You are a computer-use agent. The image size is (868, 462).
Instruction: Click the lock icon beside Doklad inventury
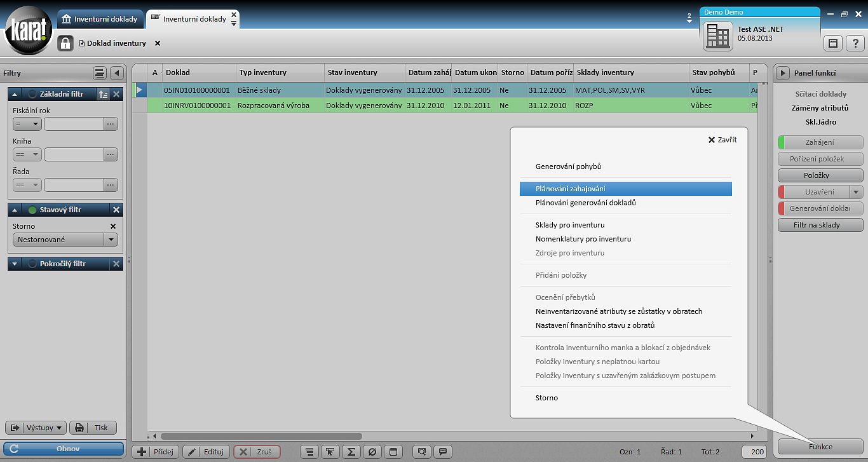(65, 43)
